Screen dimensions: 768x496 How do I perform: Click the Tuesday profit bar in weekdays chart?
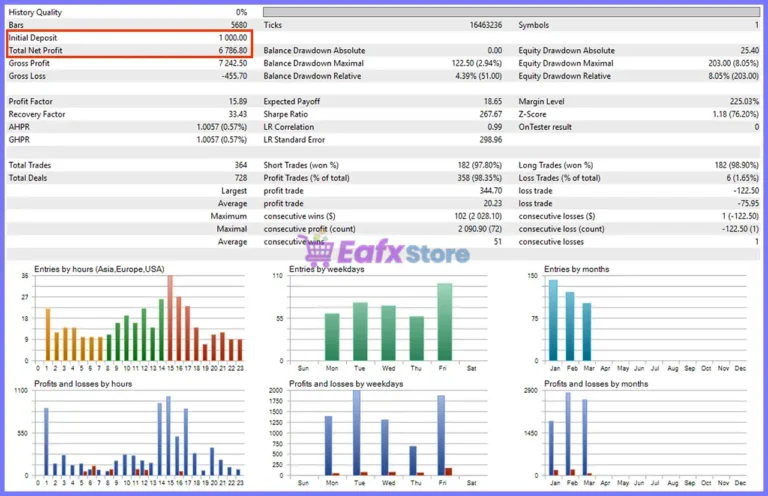click(x=357, y=433)
